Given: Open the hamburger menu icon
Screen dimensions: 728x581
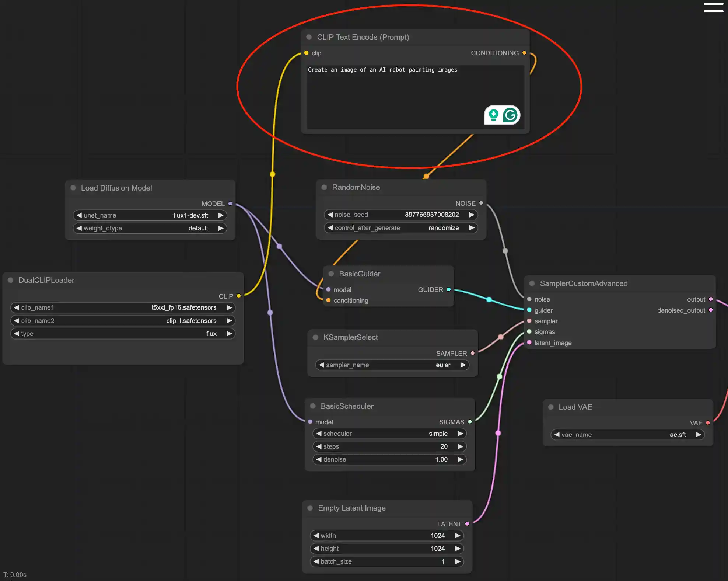Looking at the screenshot, I should coord(713,7).
